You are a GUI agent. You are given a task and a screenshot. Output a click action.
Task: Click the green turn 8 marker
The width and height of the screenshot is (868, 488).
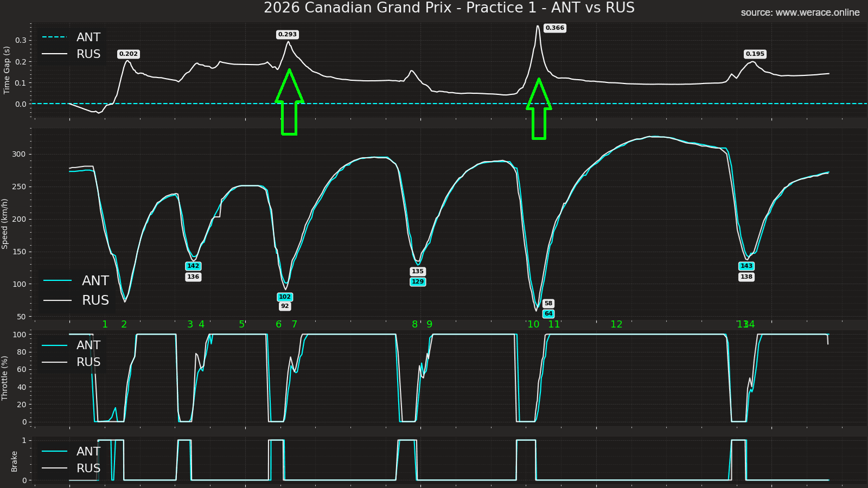(x=415, y=324)
